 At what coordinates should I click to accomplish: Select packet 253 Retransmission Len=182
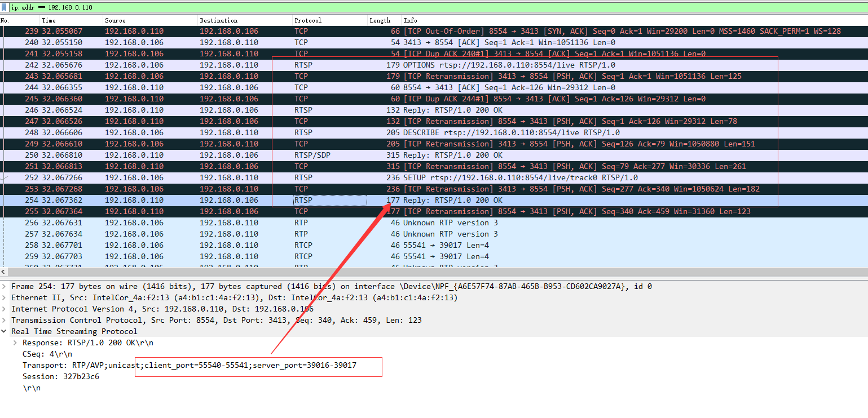434,189
